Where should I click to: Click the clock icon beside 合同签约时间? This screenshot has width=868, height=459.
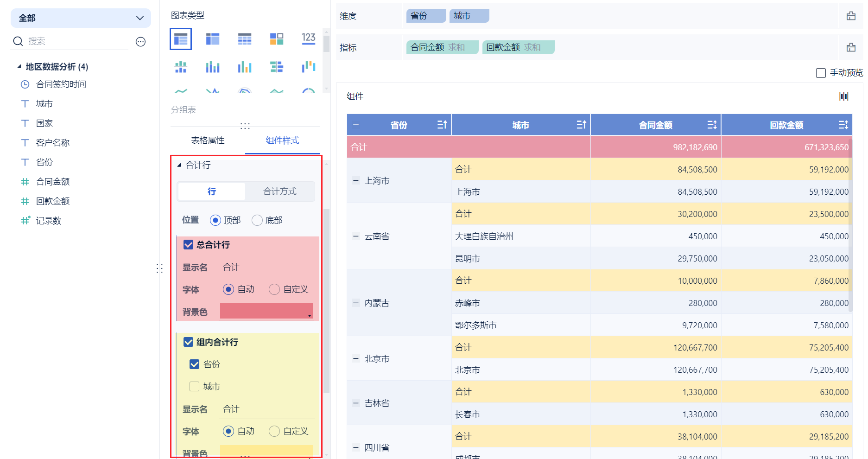coord(25,84)
